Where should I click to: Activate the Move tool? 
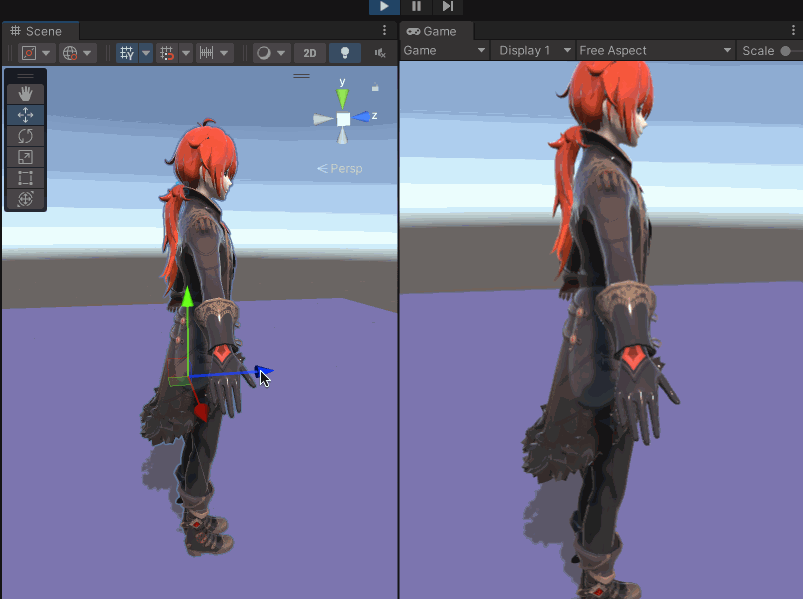[x=26, y=115]
